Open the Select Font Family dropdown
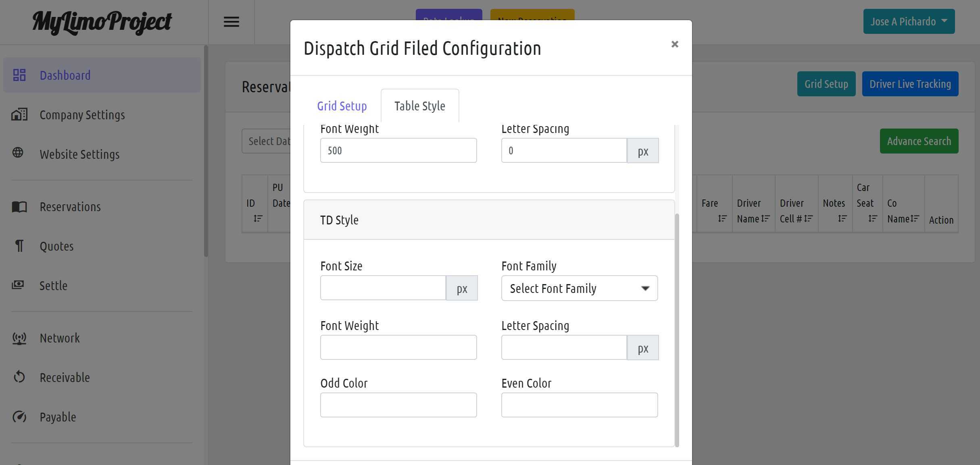The height and width of the screenshot is (465, 980). click(x=579, y=288)
